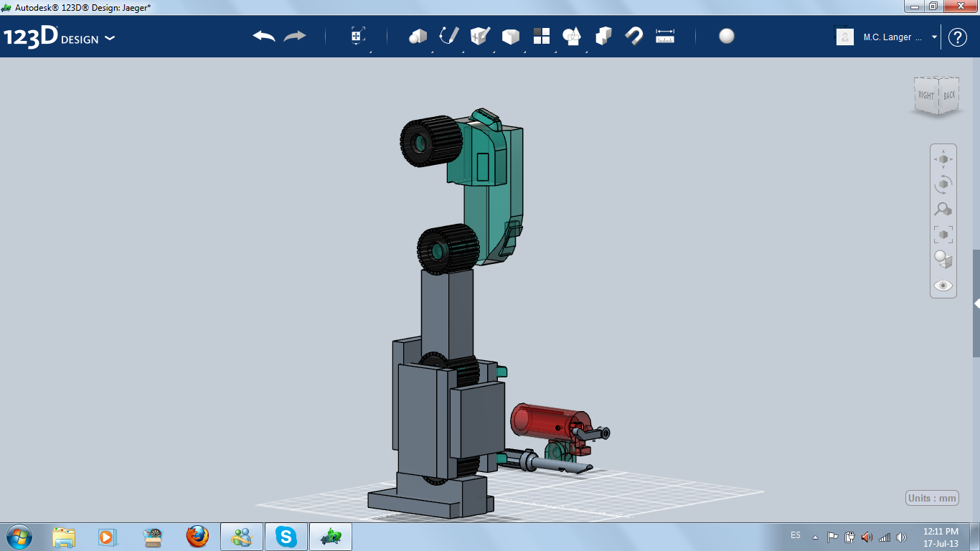Open the Combine tool
This screenshot has height=551, width=980.
coord(603,36)
